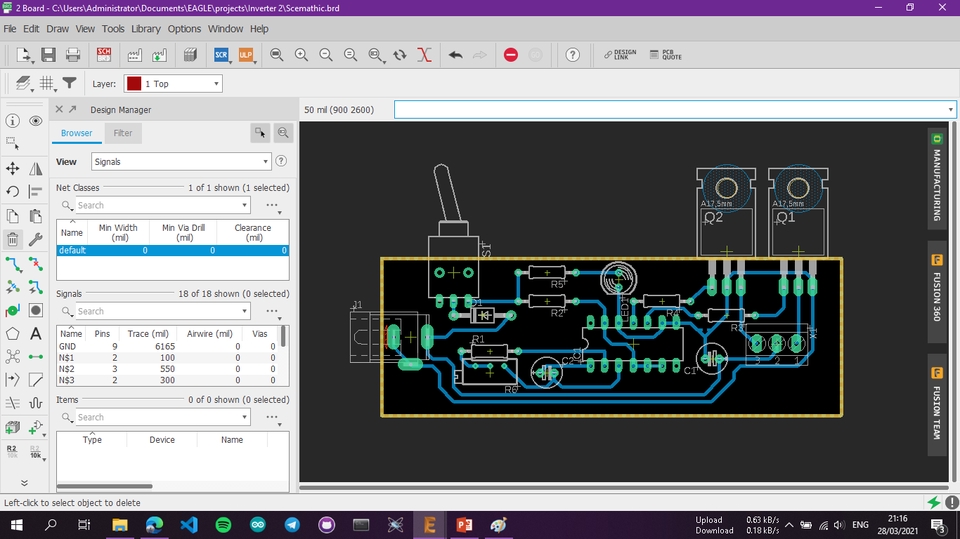This screenshot has height=539, width=960.
Task: Expand the command line history dropdown
Action: (x=950, y=109)
